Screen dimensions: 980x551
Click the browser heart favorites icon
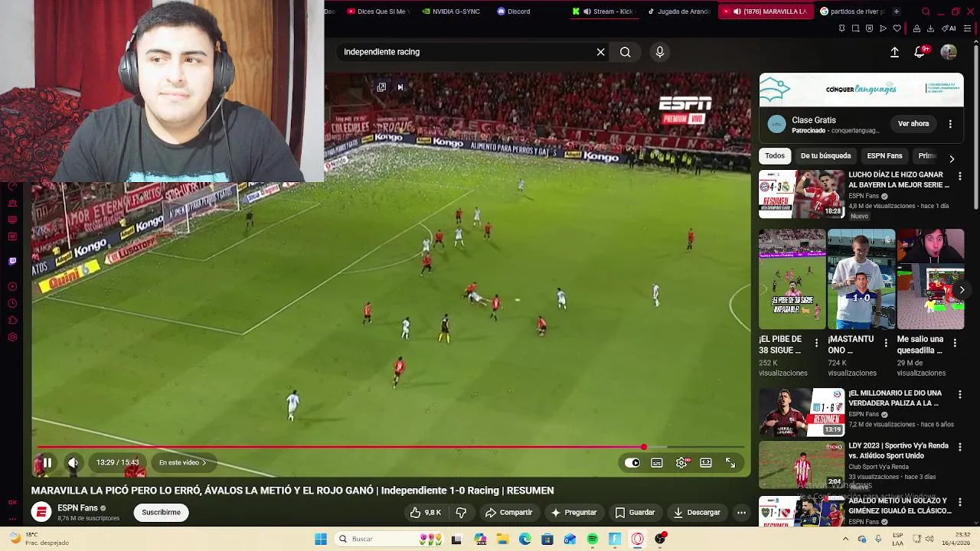[897, 29]
